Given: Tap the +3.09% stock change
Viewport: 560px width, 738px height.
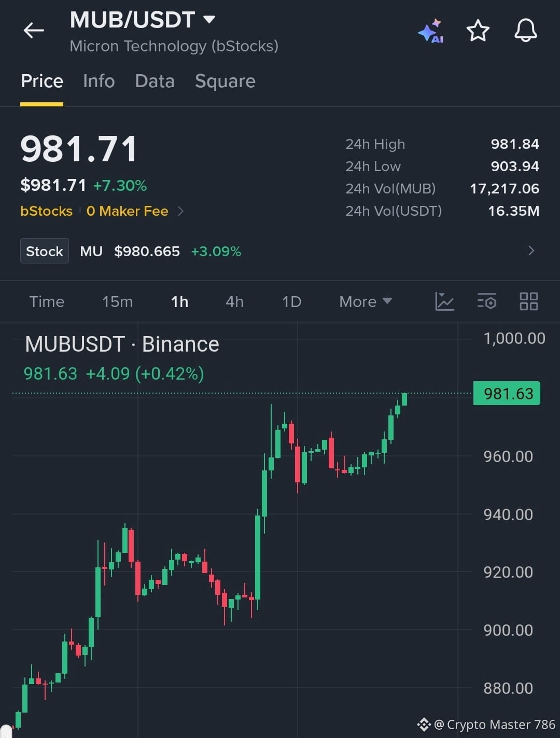Looking at the screenshot, I should coord(216,251).
